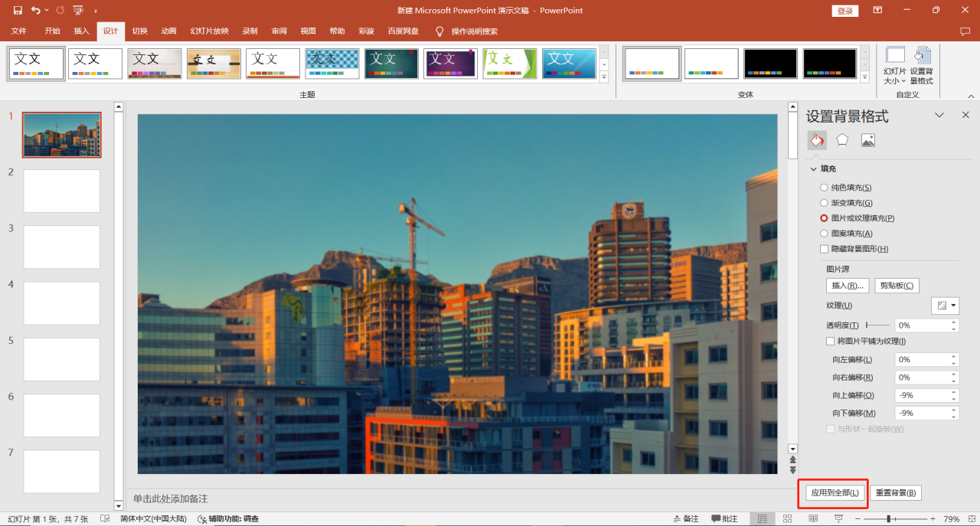The width and height of the screenshot is (980, 526).
Task: Click the Slide Size (幻灯片大小) icon
Action: click(894, 65)
